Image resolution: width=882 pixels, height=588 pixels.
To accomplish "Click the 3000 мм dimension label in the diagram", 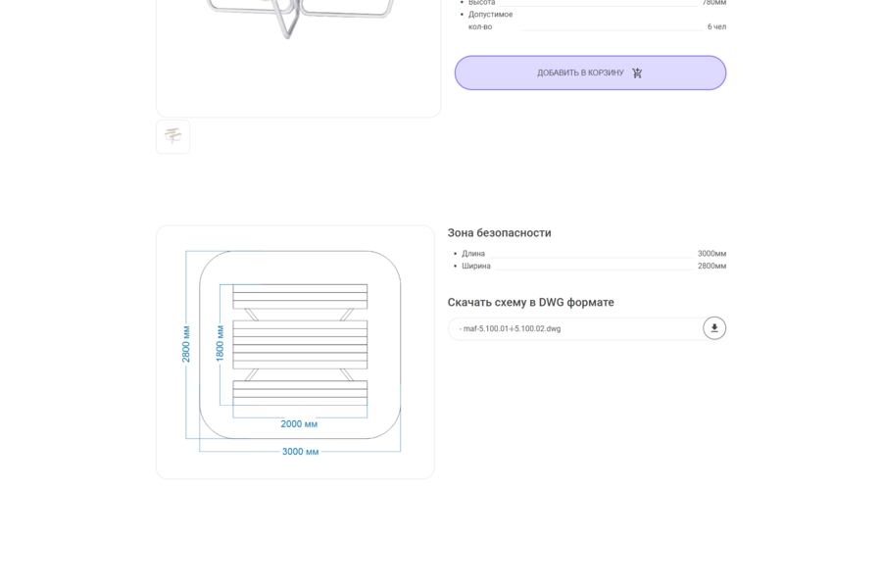I will [x=300, y=451].
